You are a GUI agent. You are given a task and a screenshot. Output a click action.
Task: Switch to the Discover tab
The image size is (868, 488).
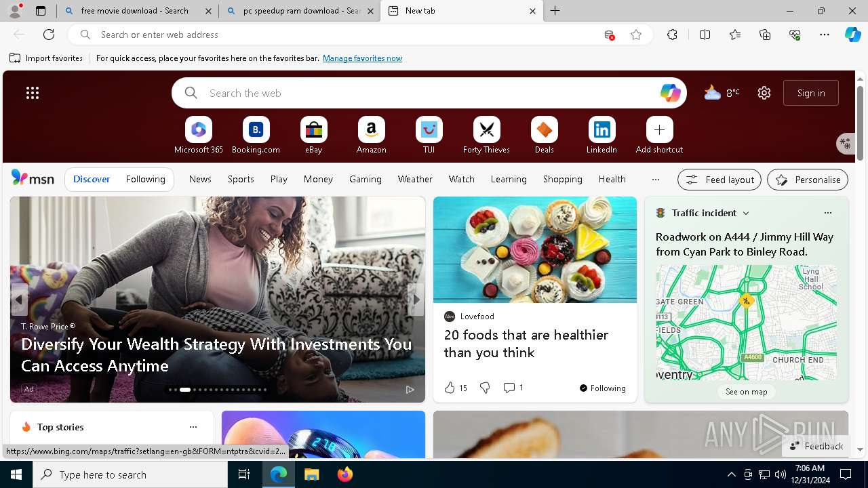pyautogui.click(x=92, y=179)
